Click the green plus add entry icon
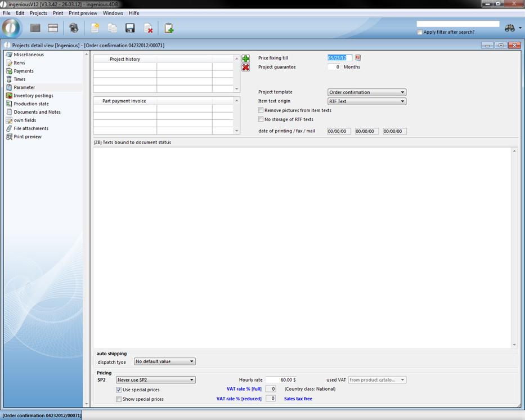The width and height of the screenshot is (525, 420). pyautogui.click(x=245, y=59)
